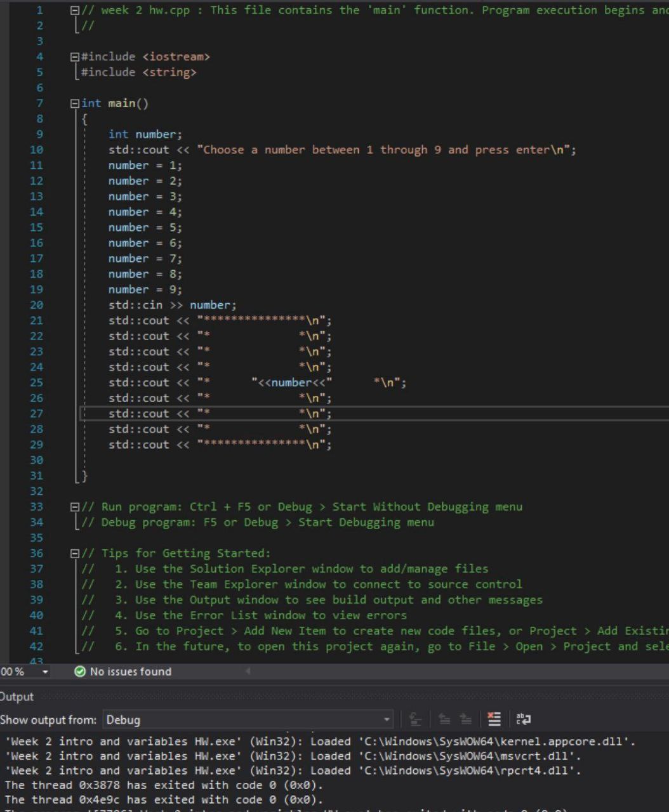Click line number 20 in the gutter
The height and width of the screenshot is (812, 669).
tap(36, 305)
